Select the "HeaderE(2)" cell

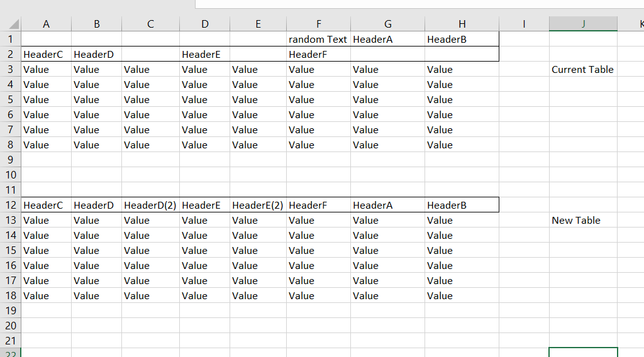[258, 205]
